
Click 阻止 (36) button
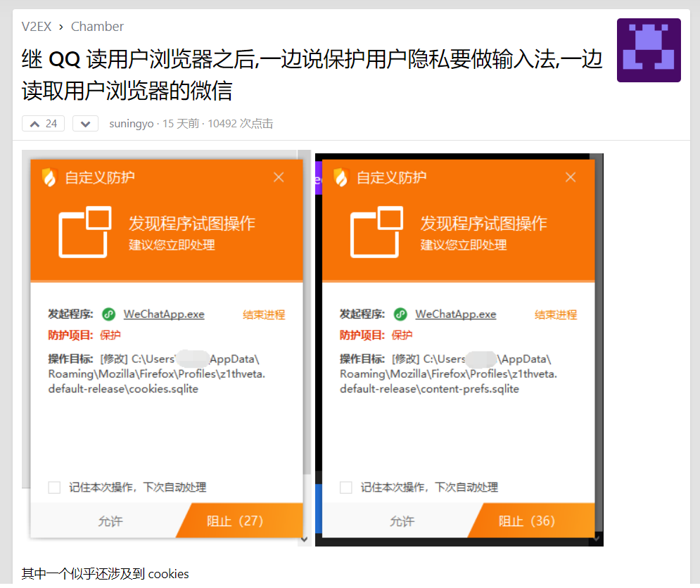click(x=532, y=520)
